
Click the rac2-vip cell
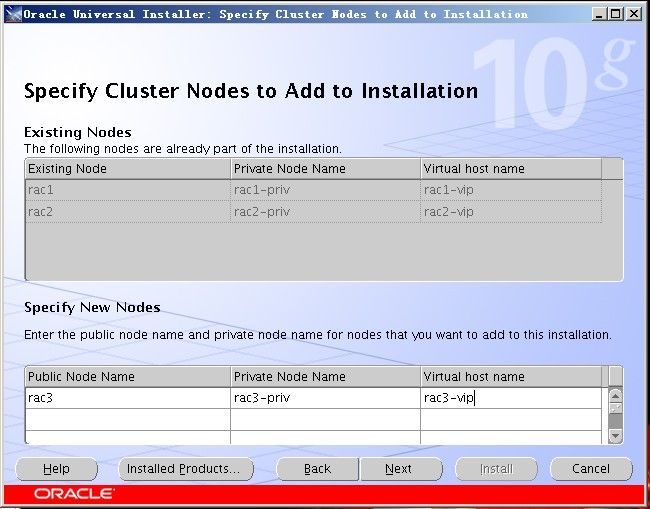(511, 212)
